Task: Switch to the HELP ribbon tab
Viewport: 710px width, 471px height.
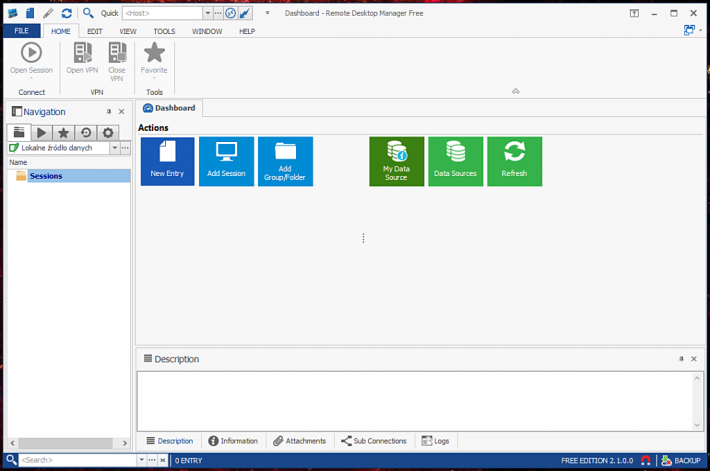Action: [x=247, y=31]
